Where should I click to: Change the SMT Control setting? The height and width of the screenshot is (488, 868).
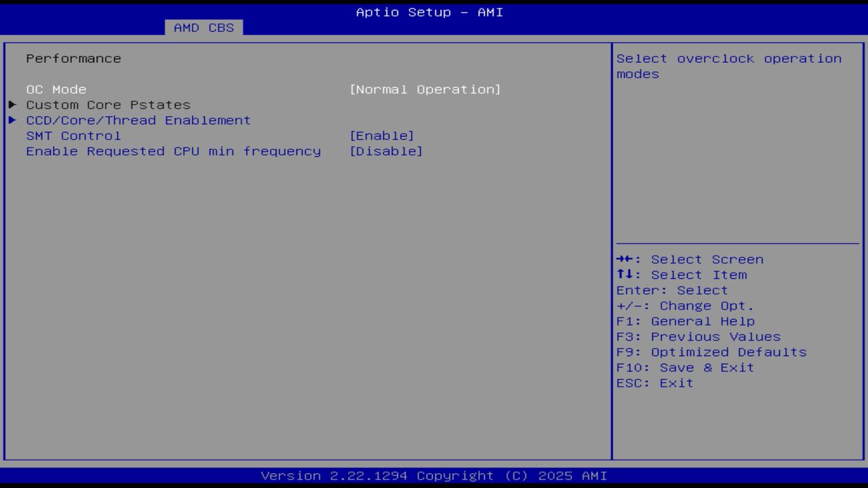click(x=382, y=136)
